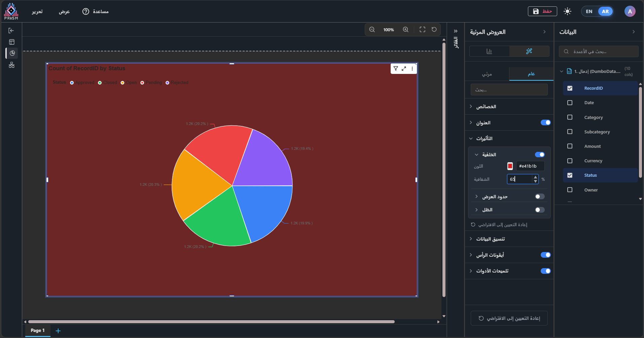Open the chart's three-dot options menu

[412, 69]
